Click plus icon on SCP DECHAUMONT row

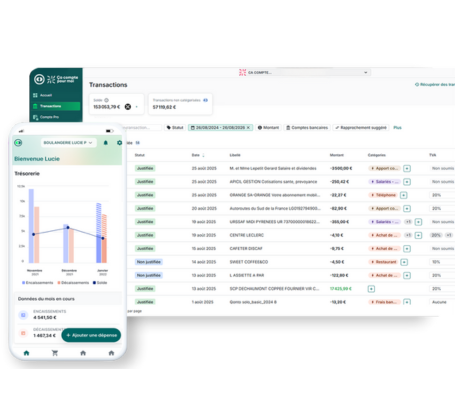pos(371,289)
